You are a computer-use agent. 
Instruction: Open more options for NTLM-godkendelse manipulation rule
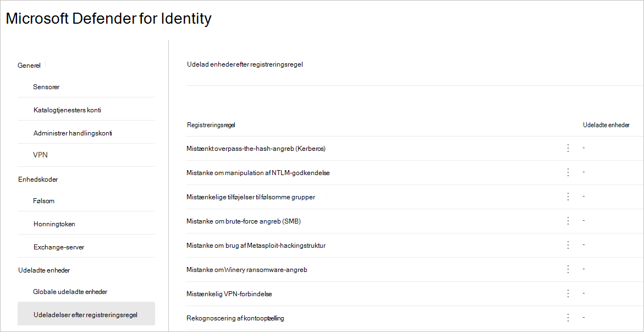point(568,172)
